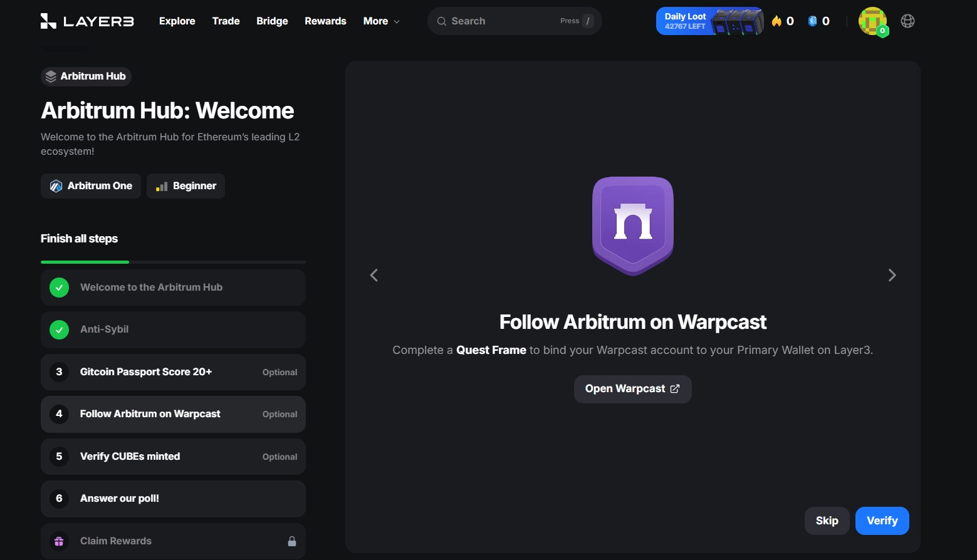The image size is (977, 560).
Task: Open the Daily Loot banner
Action: pos(710,21)
